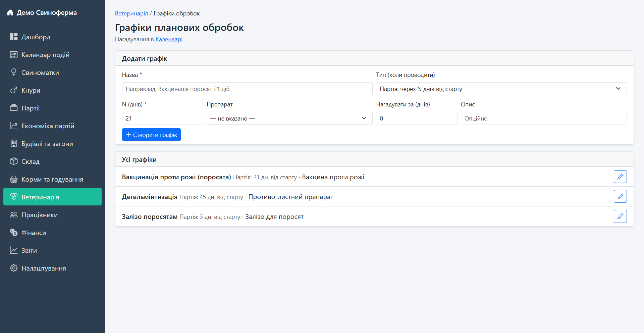The width and height of the screenshot is (644, 333).
Task: Focus the Назва text field
Action: click(247, 89)
